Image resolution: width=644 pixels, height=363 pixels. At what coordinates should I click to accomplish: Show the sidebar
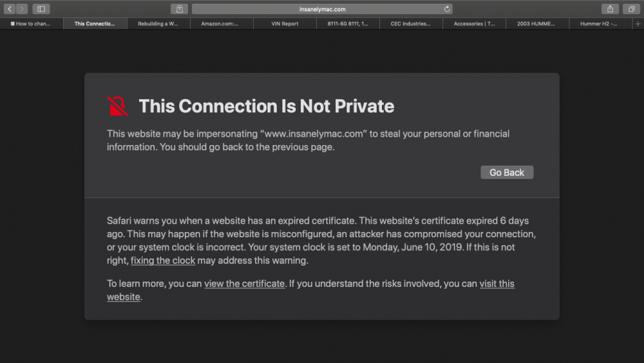41,8
